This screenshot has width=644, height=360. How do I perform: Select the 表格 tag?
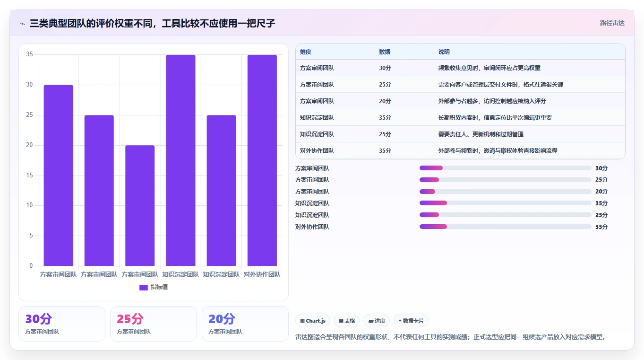(347, 321)
